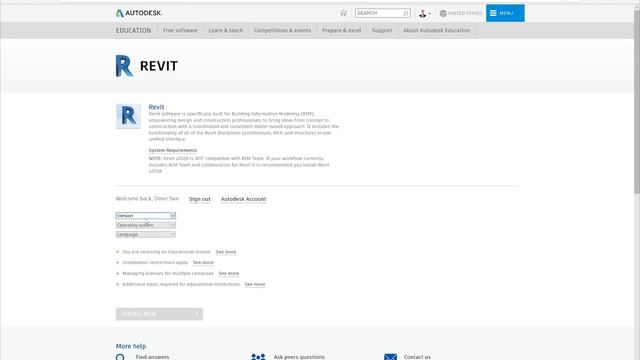The height and width of the screenshot is (360, 640).
Task: Click the EDUCATION section heading
Action: (x=133, y=30)
